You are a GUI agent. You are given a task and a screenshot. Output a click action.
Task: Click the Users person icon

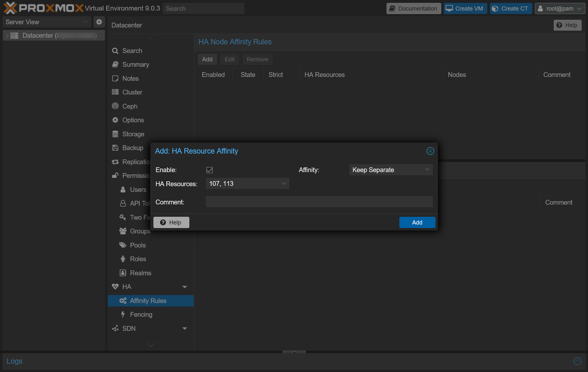coord(123,190)
